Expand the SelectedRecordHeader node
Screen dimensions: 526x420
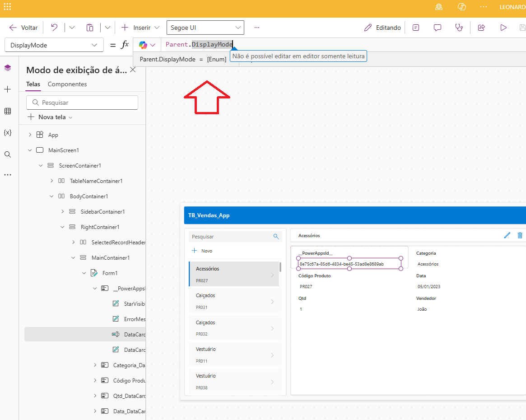point(73,242)
